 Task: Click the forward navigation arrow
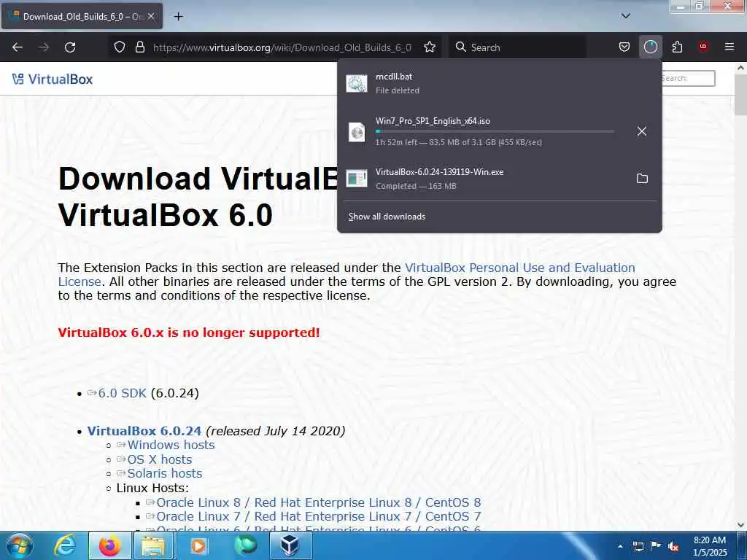click(x=44, y=47)
